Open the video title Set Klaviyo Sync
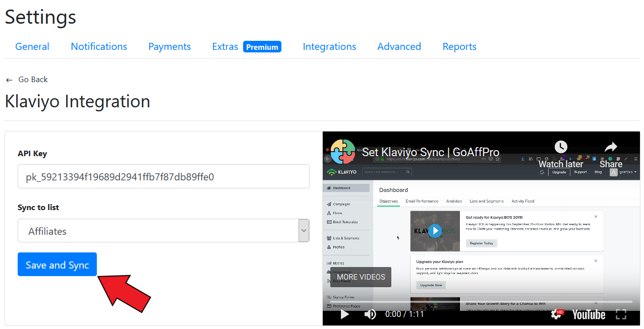The width and height of the screenshot is (644, 329). (x=431, y=152)
